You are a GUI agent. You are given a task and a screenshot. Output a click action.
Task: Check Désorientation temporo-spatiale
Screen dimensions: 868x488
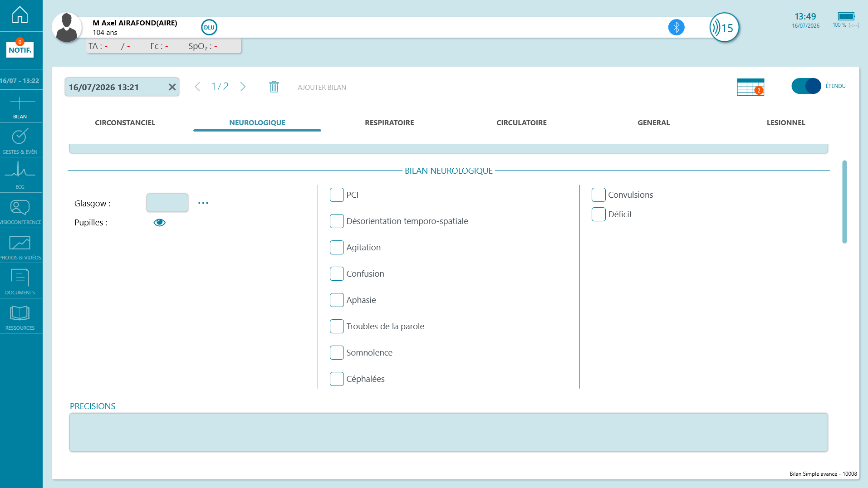tap(337, 221)
